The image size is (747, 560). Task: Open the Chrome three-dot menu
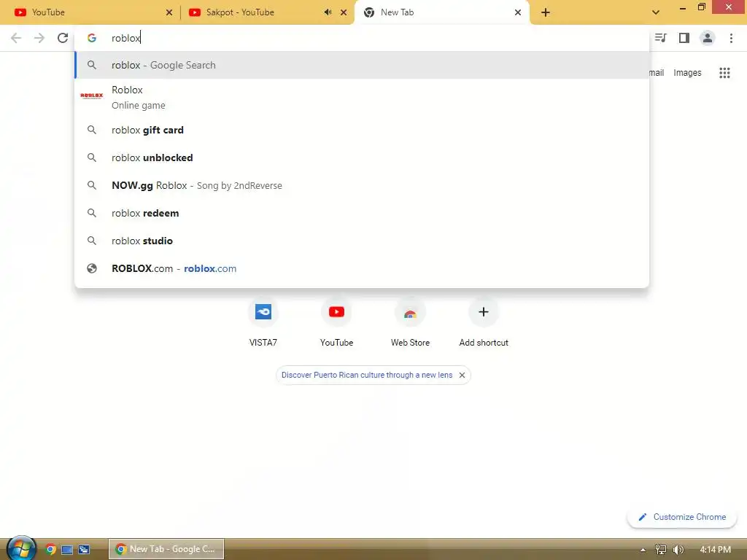731,38
